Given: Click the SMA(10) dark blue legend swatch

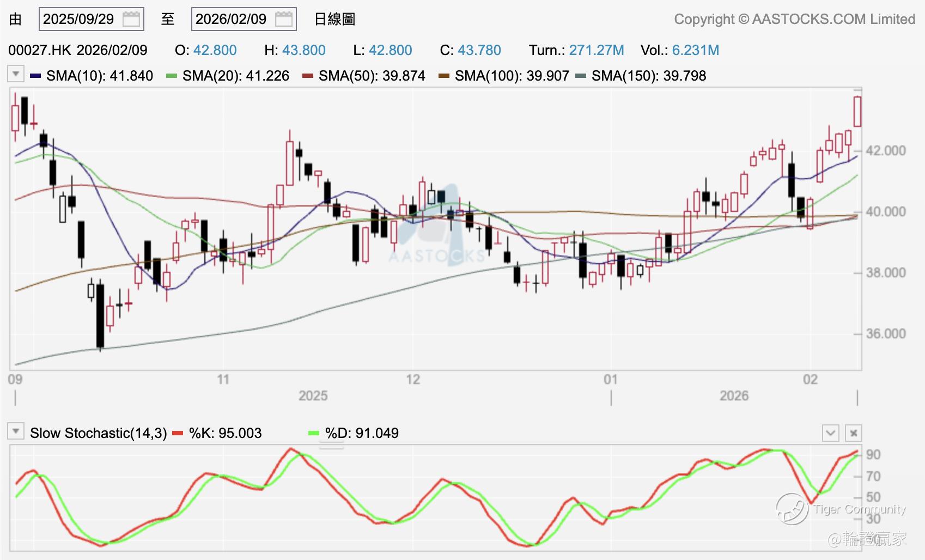Looking at the screenshot, I should point(35,76).
